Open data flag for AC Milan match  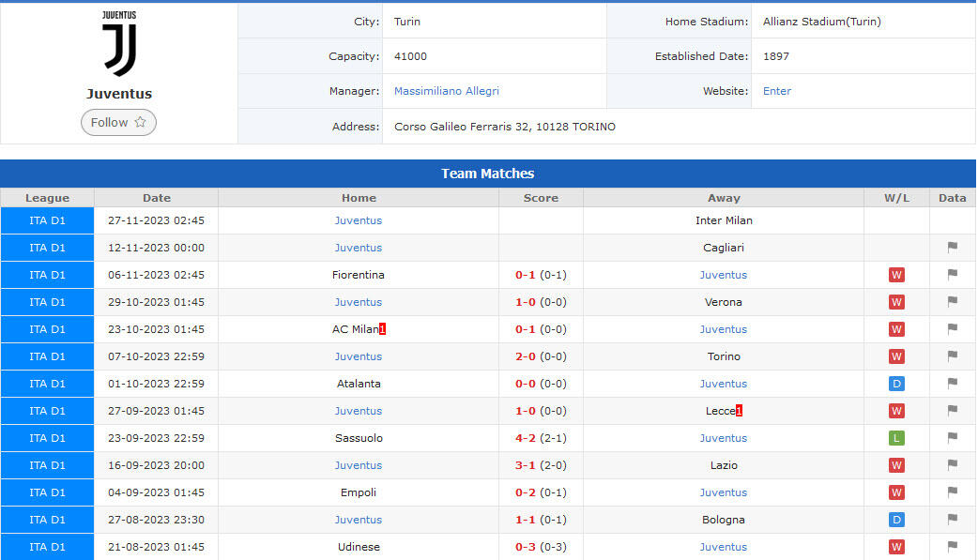(x=952, y=329)
